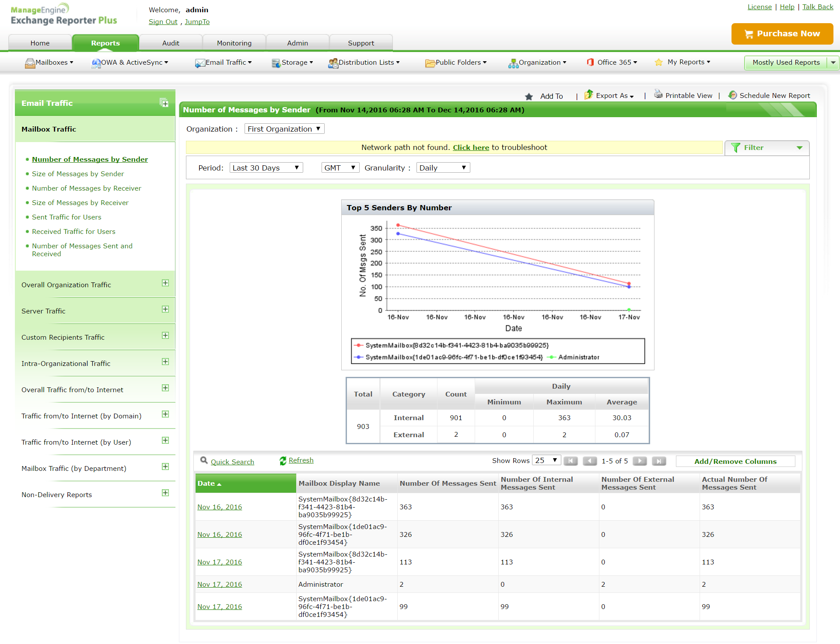Open Size of Messages by Sender report
Image resolution: width=840 pixels, height=644 pixels.
click(x=78, y=174)
